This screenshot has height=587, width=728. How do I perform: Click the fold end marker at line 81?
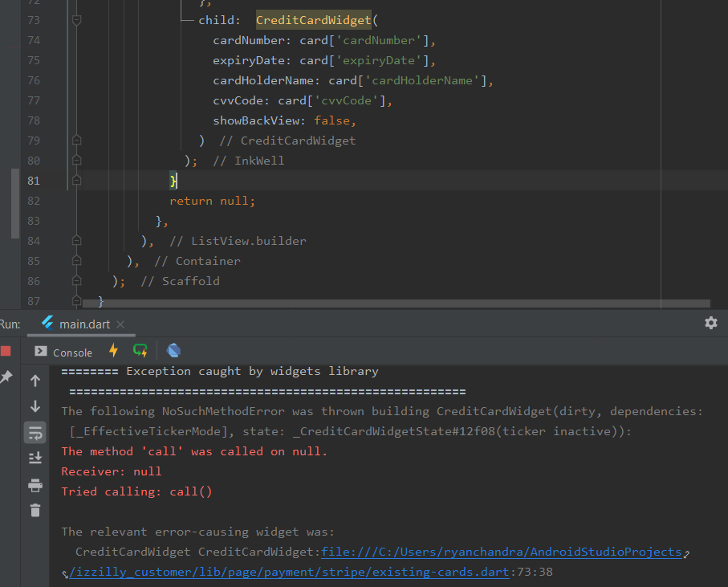pos(76,180)
